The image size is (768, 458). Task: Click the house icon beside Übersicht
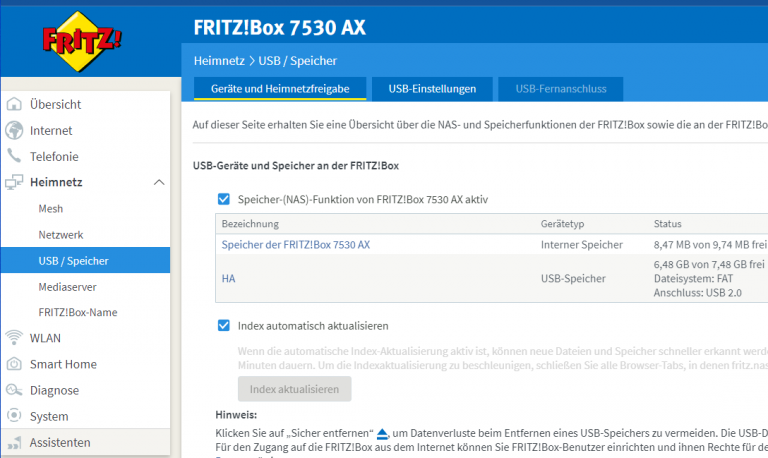pos(14,104)
